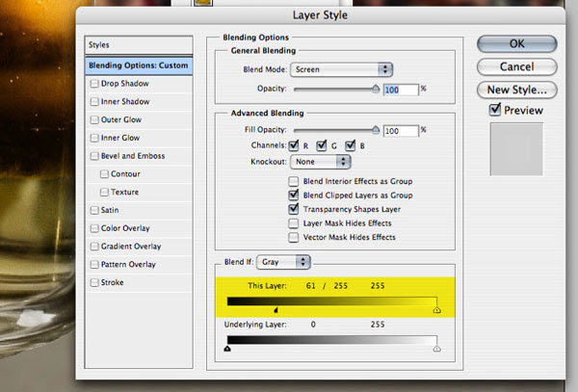Select the Inner Glow style row
Screen dimensions: 578x392
pyautogui.click(x=139, y=138)
